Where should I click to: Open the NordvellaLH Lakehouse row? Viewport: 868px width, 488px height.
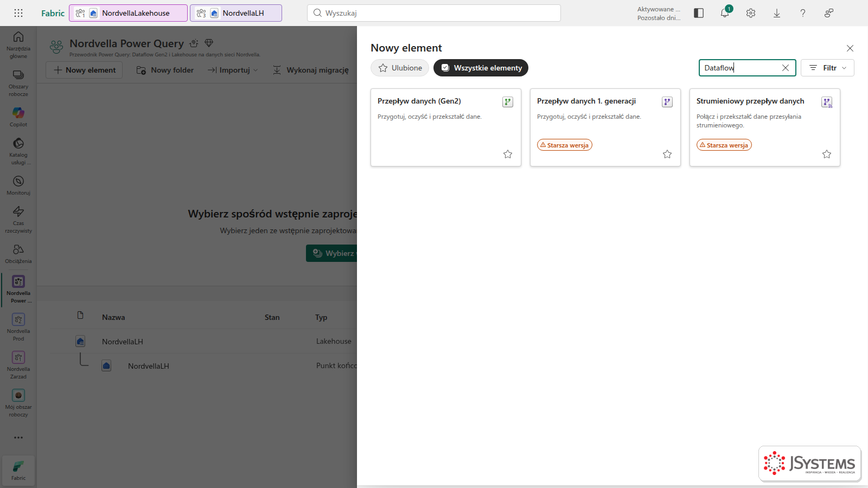[204, 342]
